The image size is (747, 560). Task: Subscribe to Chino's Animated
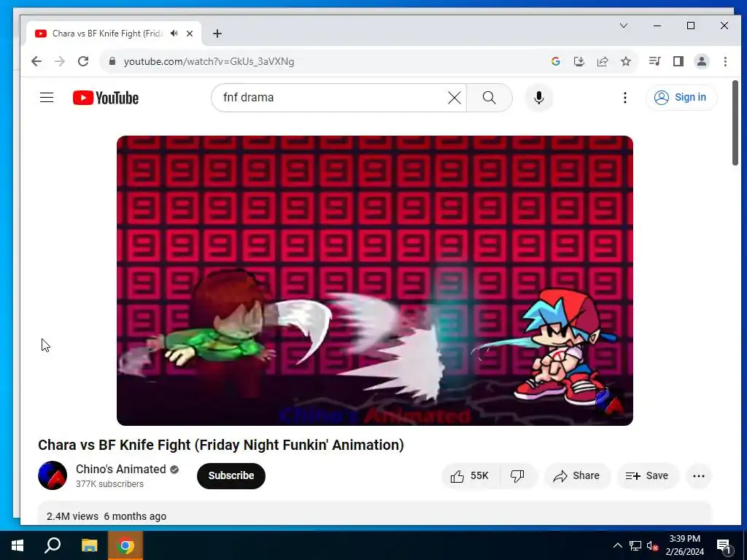(x=231, y=475)
